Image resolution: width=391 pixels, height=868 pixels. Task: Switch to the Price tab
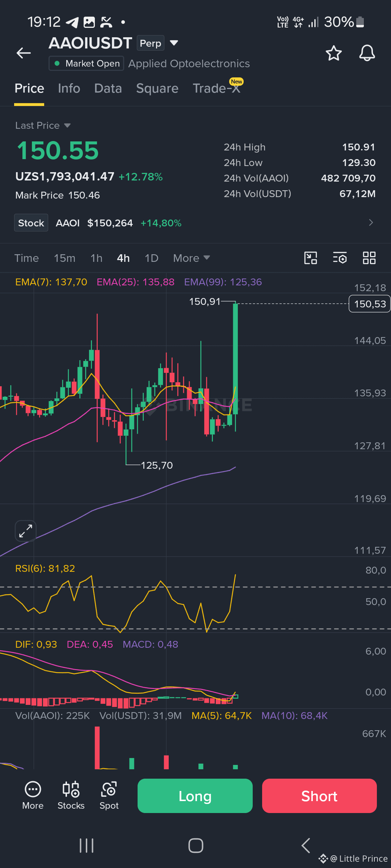pos(29,88)
